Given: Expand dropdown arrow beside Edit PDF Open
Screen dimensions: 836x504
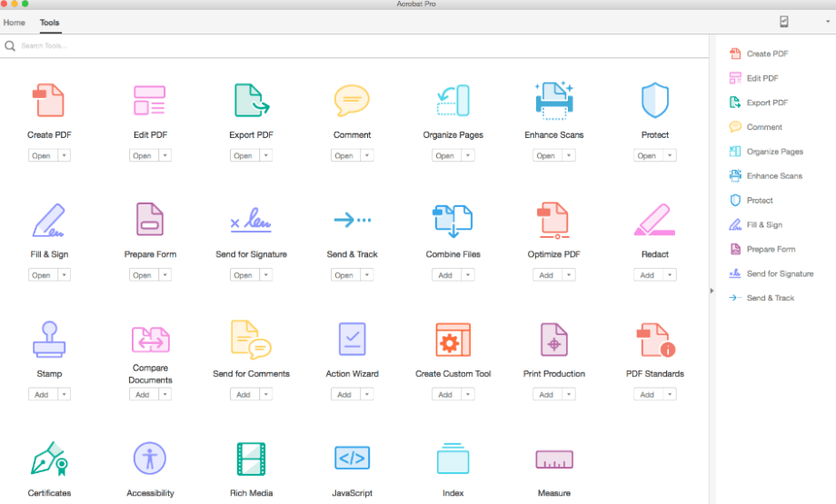Looking at the screenshot, I should (164, 155).
